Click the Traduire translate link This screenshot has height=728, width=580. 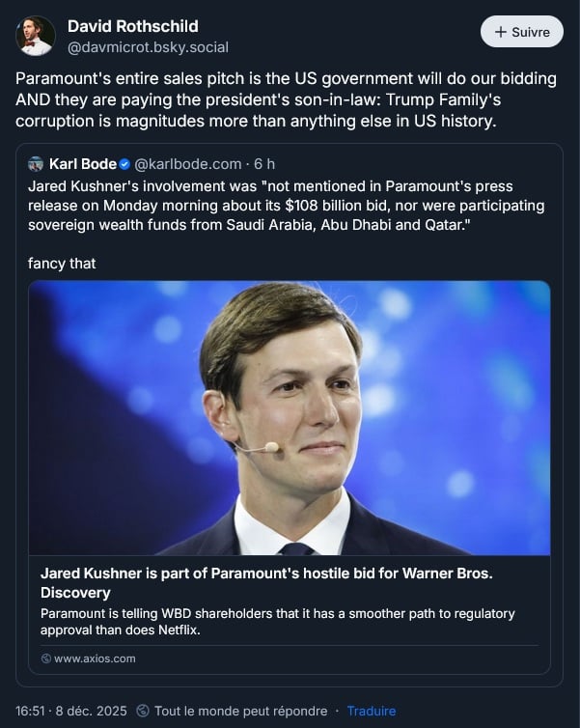[x=372, y=711]
